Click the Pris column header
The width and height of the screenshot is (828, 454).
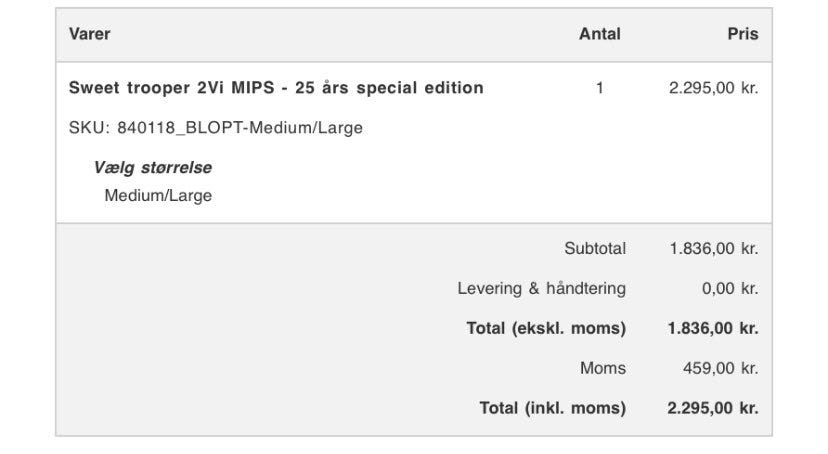[742, 34]
